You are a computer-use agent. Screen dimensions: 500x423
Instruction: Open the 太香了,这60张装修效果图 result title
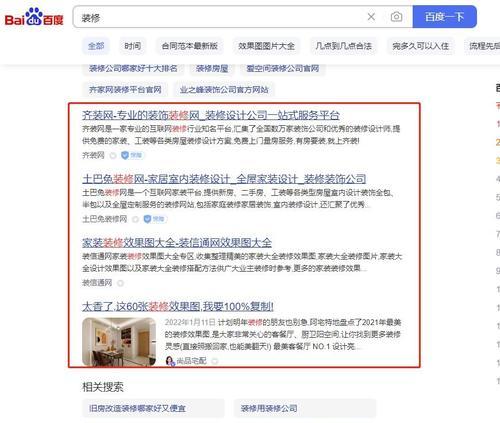pyautogui.click(x=178, y=306)
